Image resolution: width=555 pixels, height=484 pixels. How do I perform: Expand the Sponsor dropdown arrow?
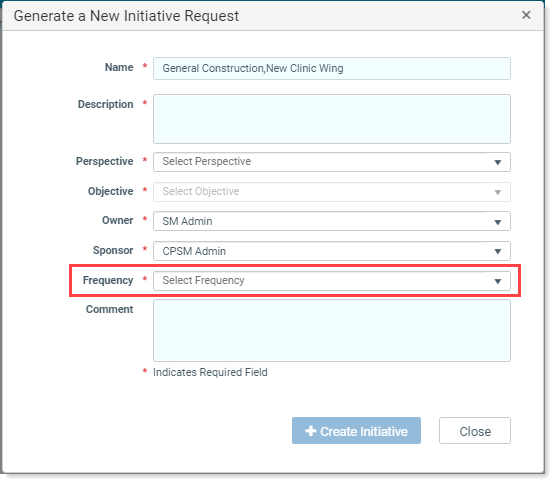(497, 251)
